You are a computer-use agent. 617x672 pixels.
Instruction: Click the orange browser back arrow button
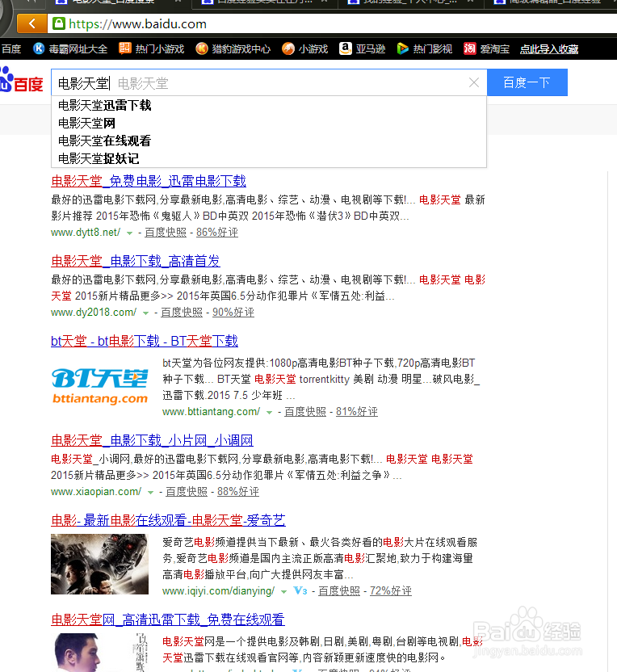coord(32,23)
